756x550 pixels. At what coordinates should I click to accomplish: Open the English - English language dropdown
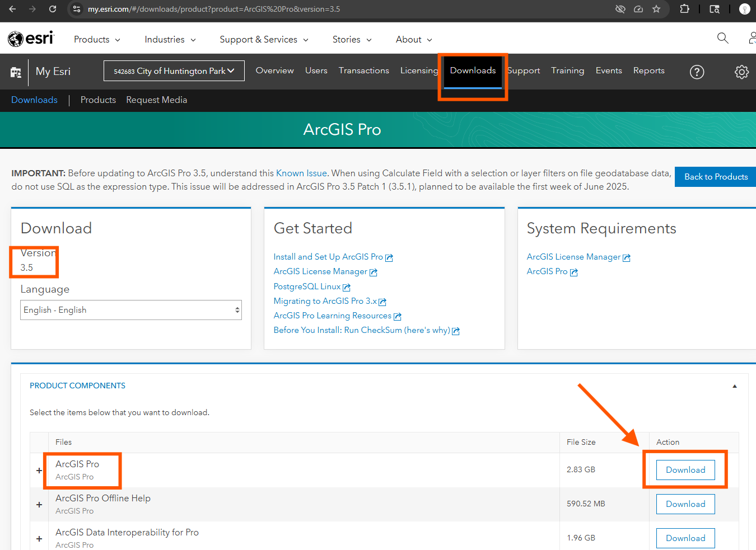pos(131,310)
